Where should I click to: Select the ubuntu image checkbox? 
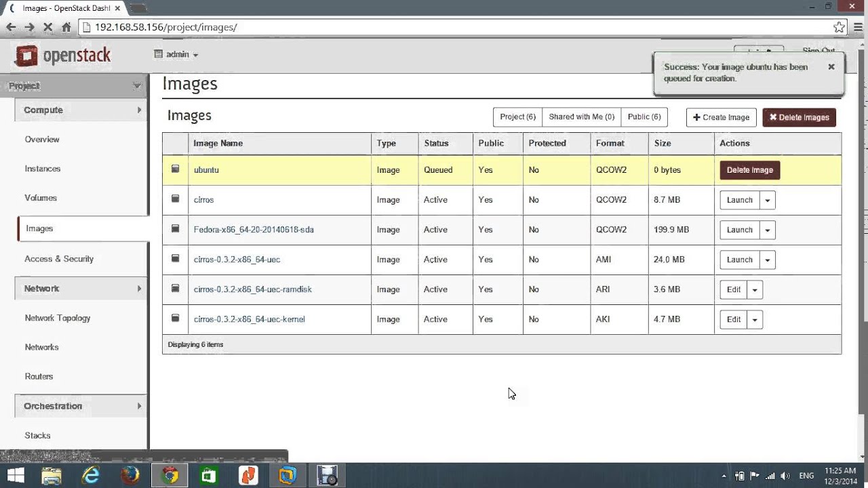point(175,169)
